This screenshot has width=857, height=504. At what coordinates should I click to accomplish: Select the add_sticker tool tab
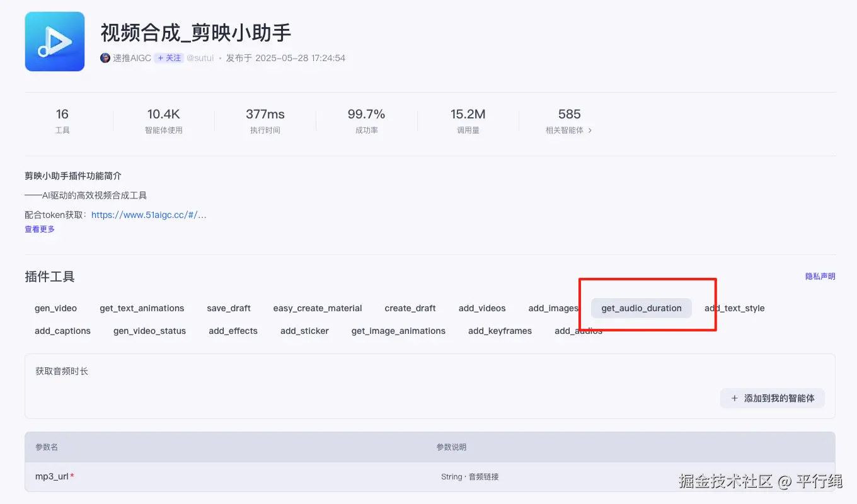pyautogui.click(x=304, y=331)
